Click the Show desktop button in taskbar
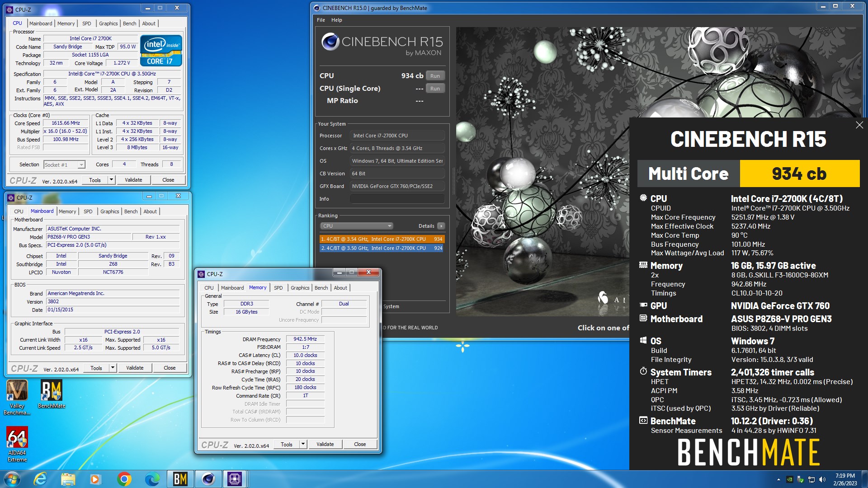The height and width of the screenshot is (488, 868). pos(864,479)
